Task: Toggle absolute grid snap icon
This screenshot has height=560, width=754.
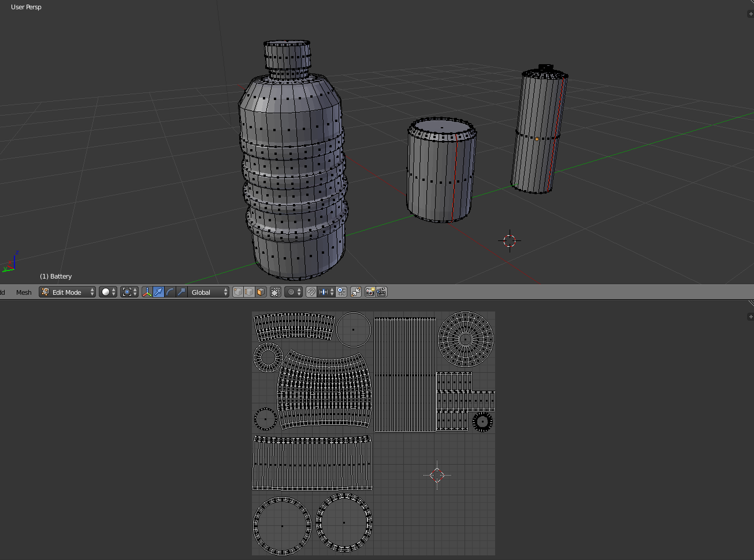Action: click(x=341, y=292)
